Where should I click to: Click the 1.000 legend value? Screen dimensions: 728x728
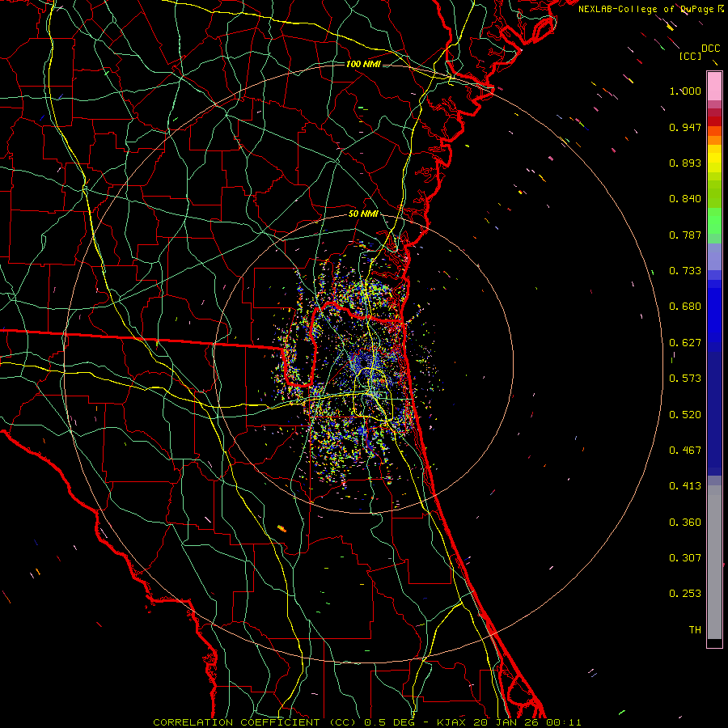pos(685,91)
